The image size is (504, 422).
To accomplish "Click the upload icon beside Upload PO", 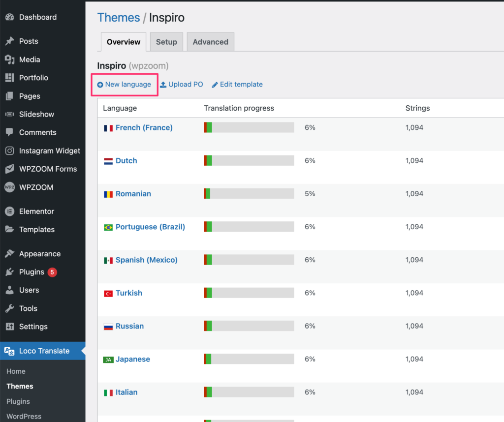I will coord(163,85).
